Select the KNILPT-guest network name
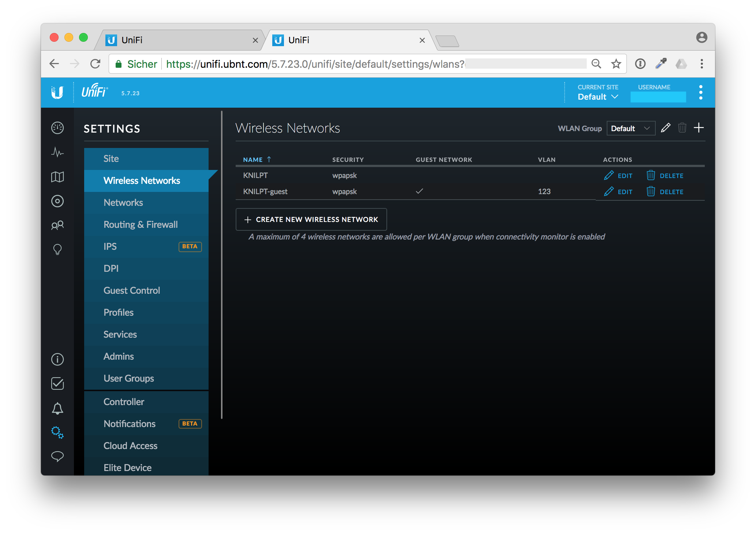The height and width of the screenshot is (534, 756). tap(265, 192)
